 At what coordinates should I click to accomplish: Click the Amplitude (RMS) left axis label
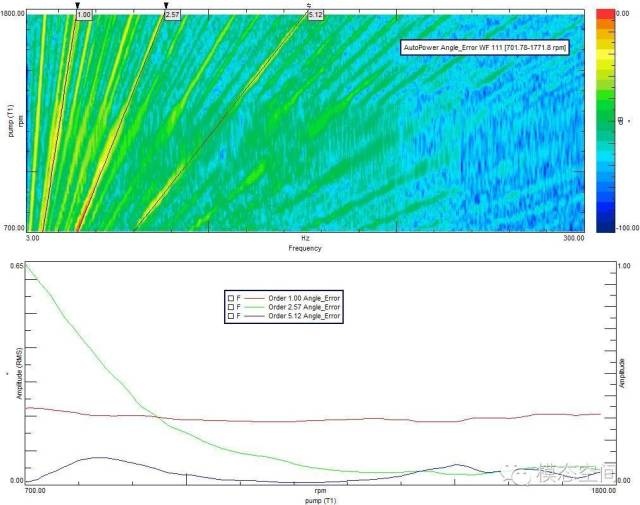pos(19,374)
